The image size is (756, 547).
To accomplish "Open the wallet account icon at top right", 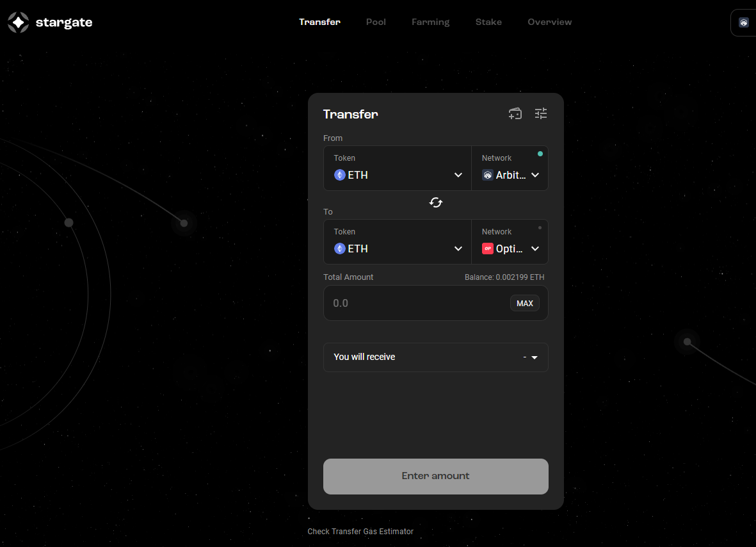I will (x=743, y=22).
